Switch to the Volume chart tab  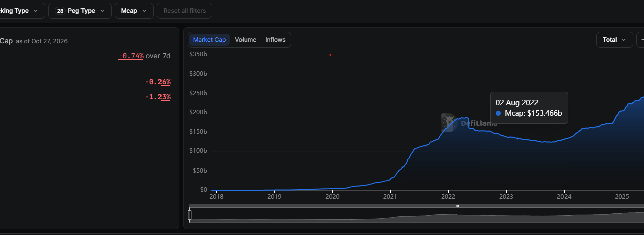pyautogui.click(x=246, y=40)
